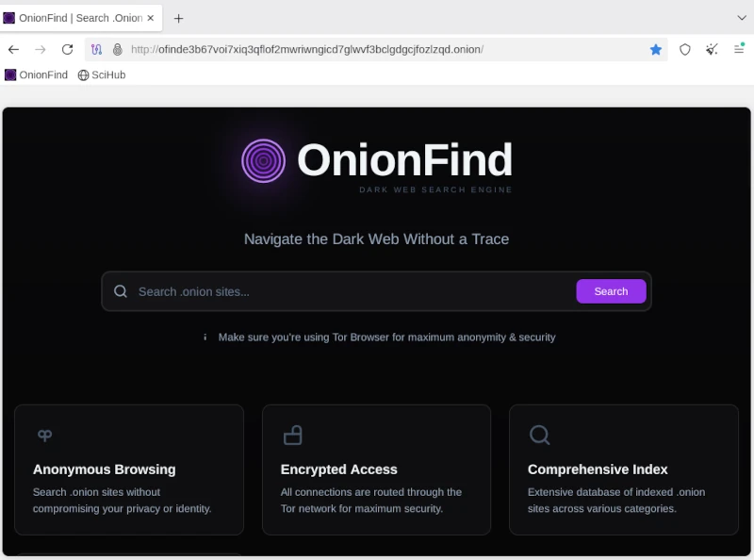Click the back navigation arrow
This screenshot has width=754, height=560.
(x=13, y=49)
